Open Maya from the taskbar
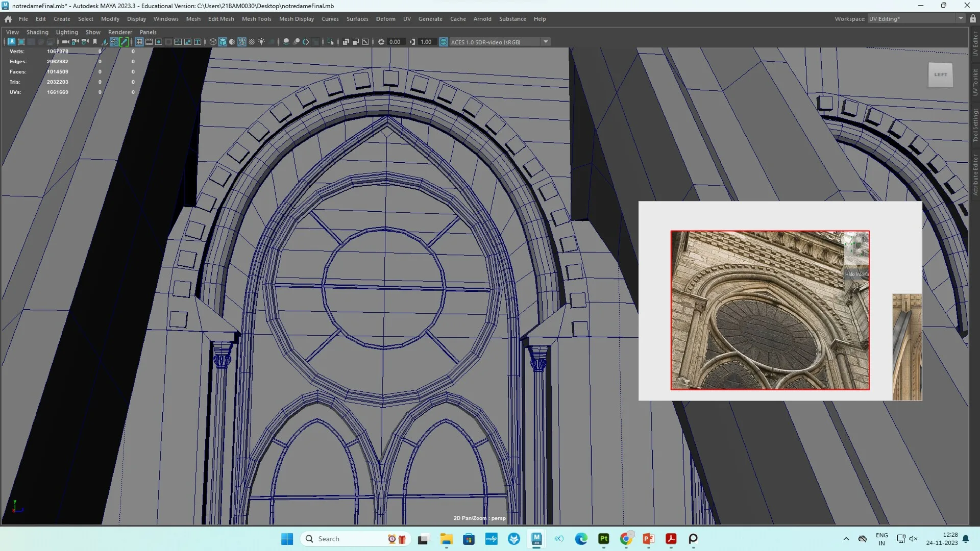980x551 pixels. coord(536,539)
